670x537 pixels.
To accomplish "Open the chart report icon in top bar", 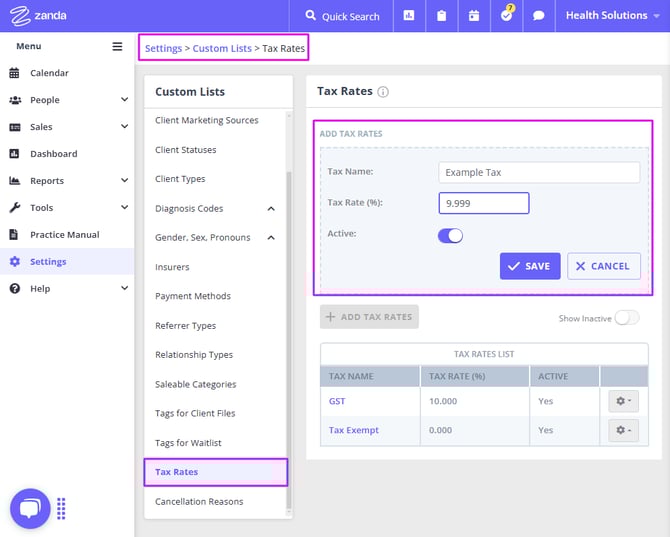I will (x=409, y=16).
